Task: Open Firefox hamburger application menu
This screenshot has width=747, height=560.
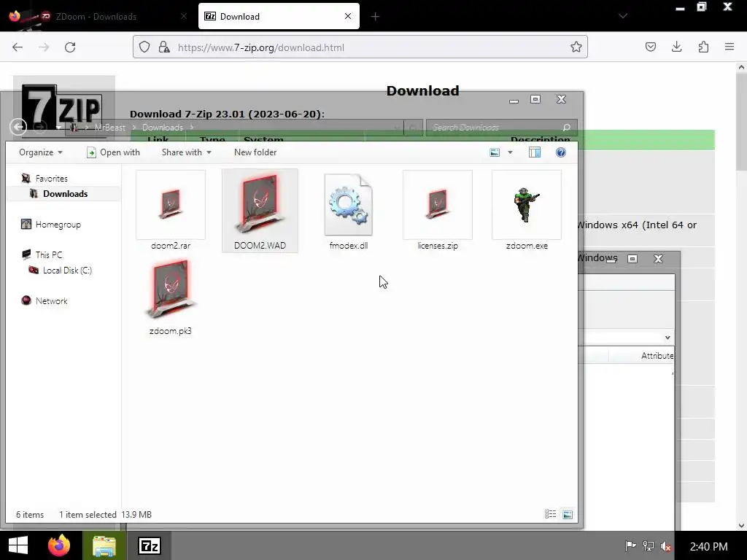Action: [x=729, y=47]
